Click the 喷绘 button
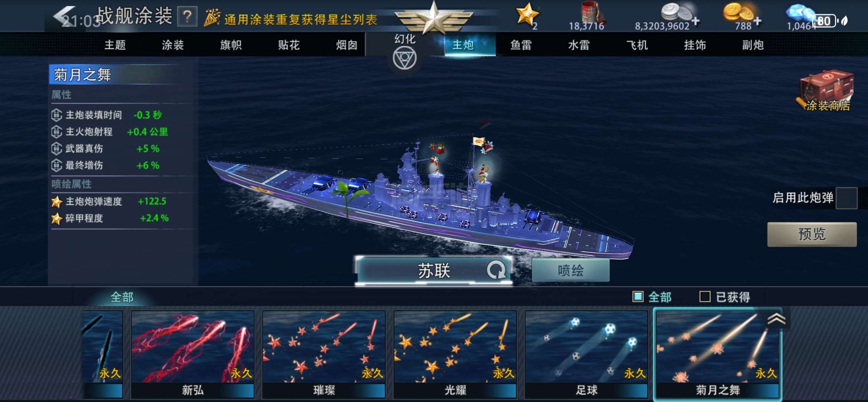Screen dimensions: 868x402 571,270
